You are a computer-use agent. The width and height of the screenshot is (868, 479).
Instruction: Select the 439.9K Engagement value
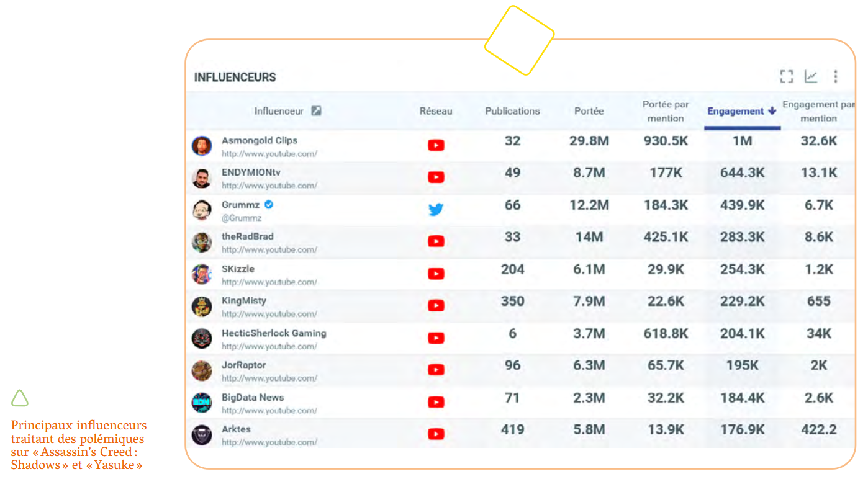coord(743,205)
